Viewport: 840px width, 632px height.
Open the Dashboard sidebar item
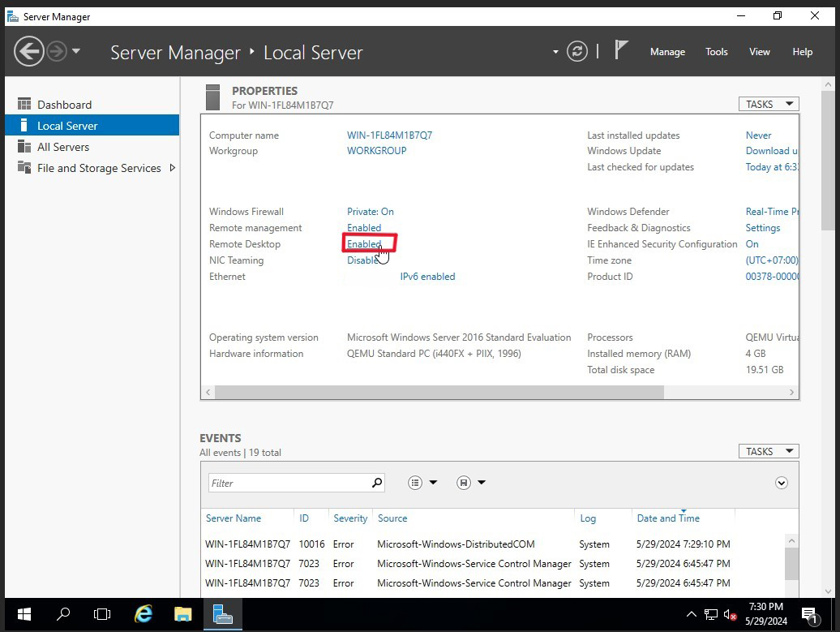tap(65, 104)
